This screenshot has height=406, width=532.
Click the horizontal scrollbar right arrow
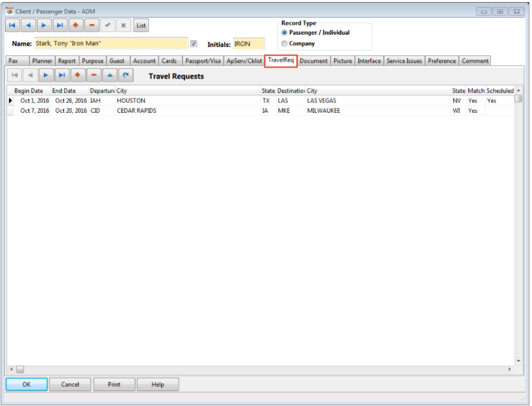pos(509,369)
